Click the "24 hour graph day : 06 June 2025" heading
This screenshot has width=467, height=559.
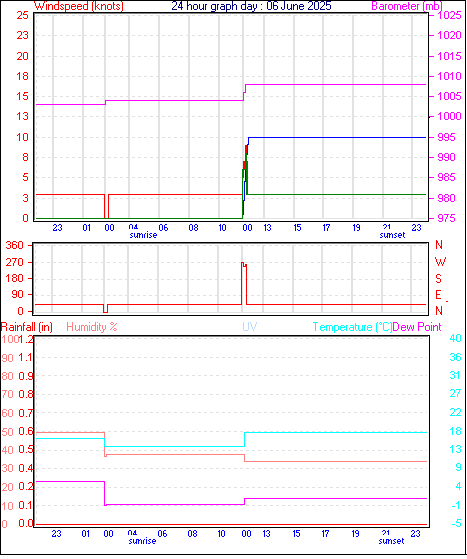(x=251, y=6)
